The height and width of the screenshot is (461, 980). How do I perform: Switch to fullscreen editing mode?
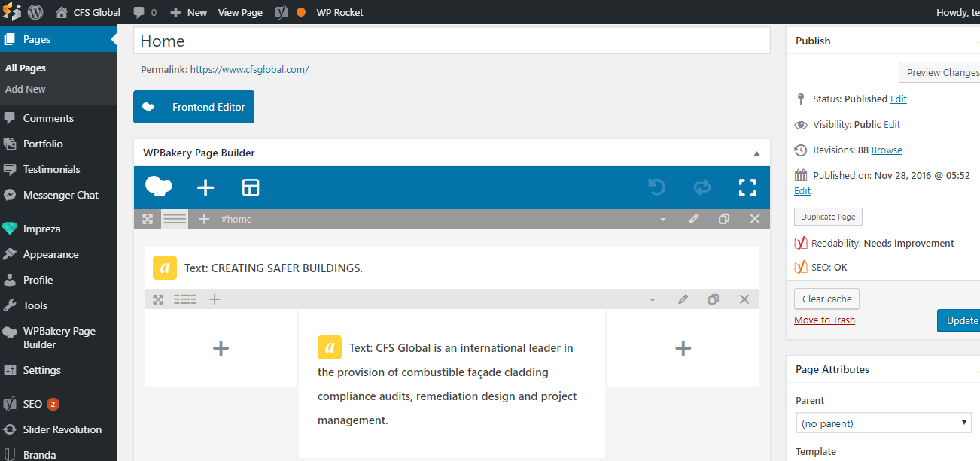747,187
